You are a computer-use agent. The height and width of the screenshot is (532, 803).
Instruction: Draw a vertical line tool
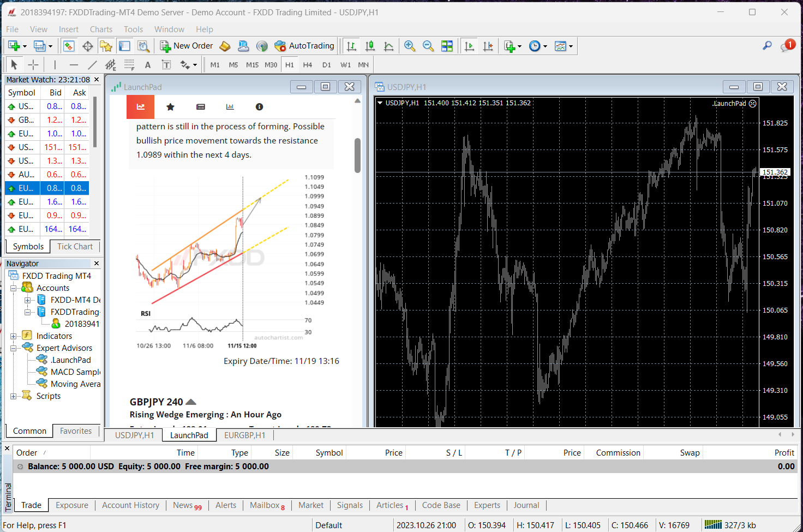(x=55, y=65)
